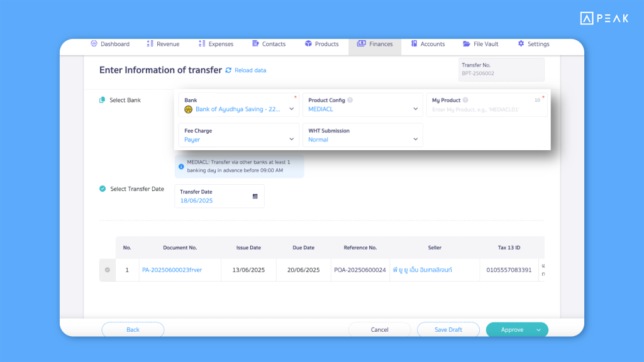Click the info icon beside MEDIACL notice
This screenshot has width=644, height=362.
pos(181,167)
